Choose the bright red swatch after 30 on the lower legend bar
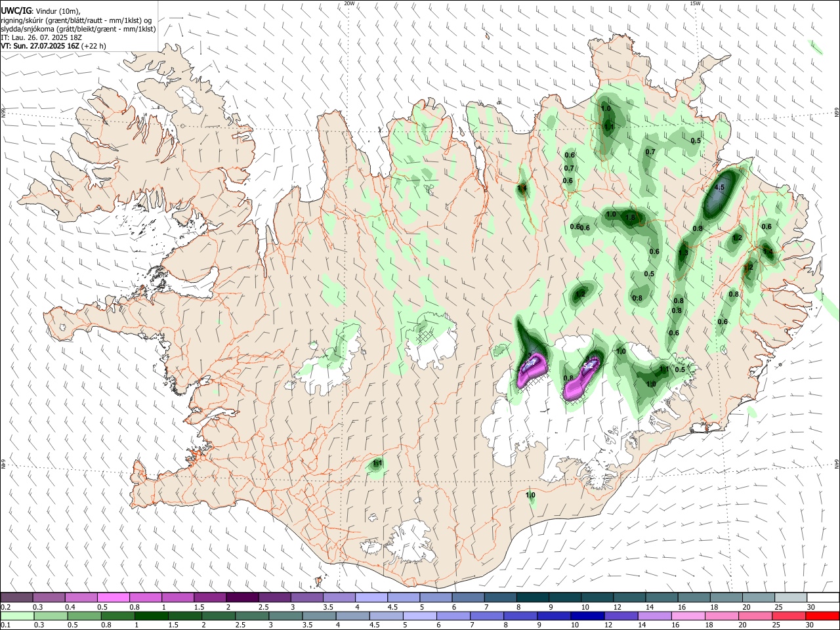Image resolution: width=840 pixels, height=630 pixels. point(823,616)
